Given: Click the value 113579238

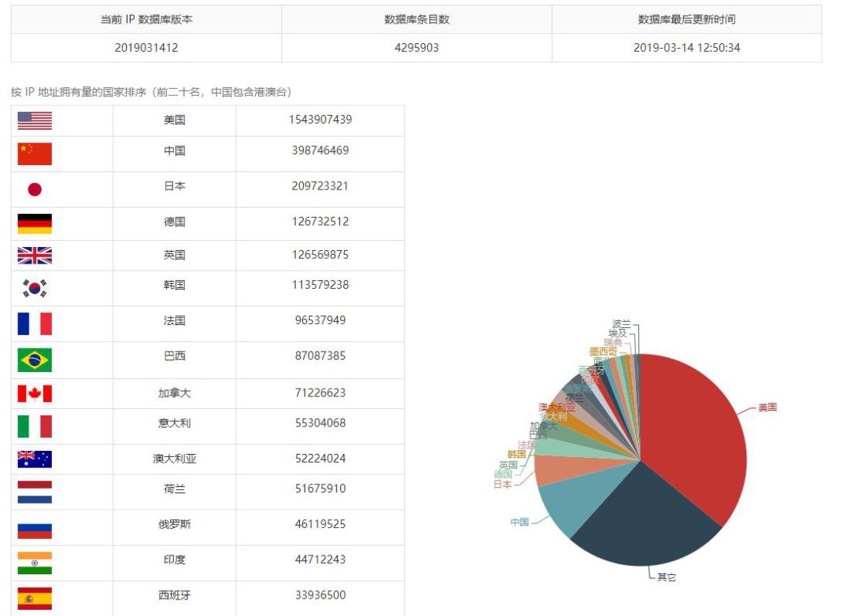Looking at the screenshot, I should tap(320, 285).
